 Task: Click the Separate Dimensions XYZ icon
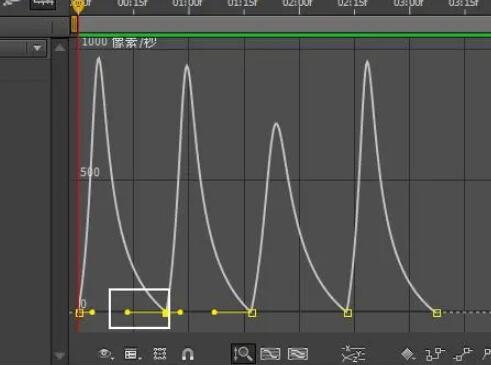pos(353,354)
